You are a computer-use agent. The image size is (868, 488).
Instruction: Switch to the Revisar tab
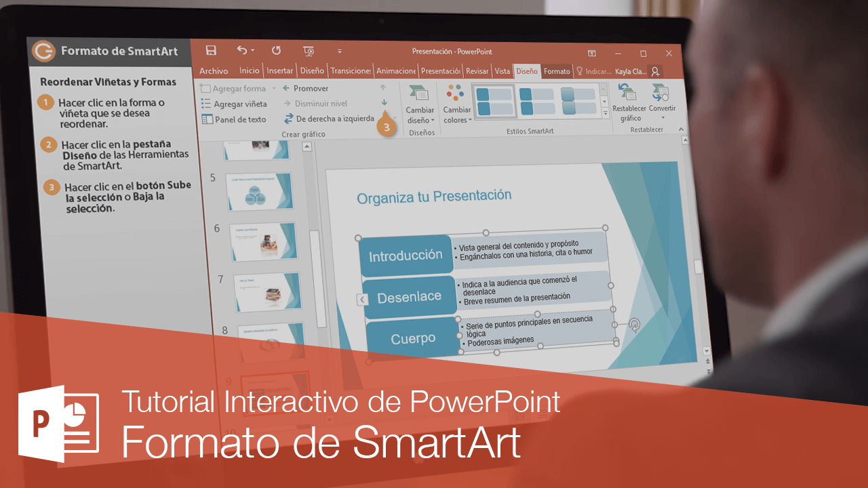[x=477, y=71]
